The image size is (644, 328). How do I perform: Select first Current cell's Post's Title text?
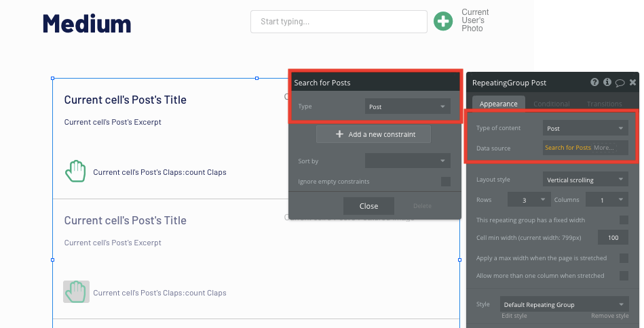point(126,100)
